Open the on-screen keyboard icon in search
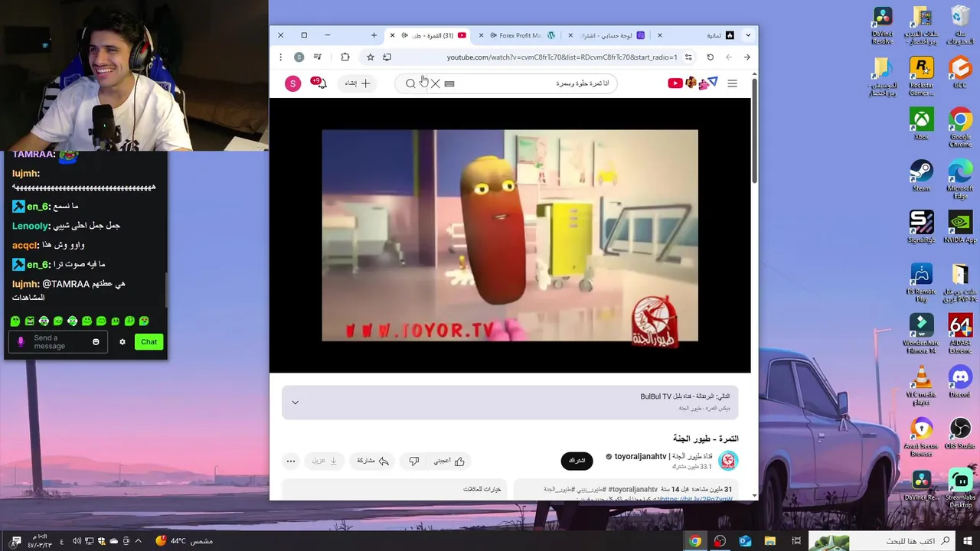Viewport: 980px width, 551px height. 449,83
